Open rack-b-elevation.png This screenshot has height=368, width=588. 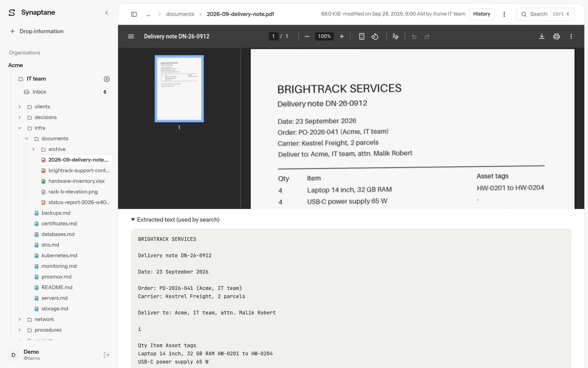pyautogui.click(x=73, y=192)
